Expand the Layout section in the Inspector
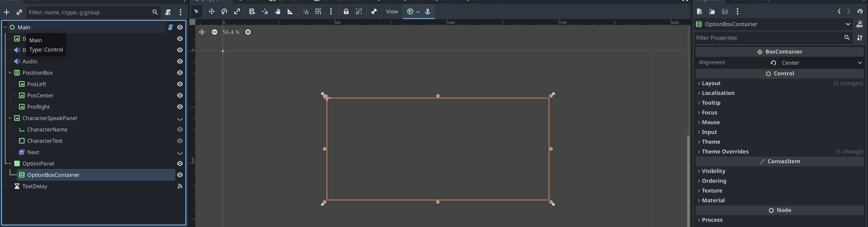The image size is (868, 227). [x=711, y=83]
